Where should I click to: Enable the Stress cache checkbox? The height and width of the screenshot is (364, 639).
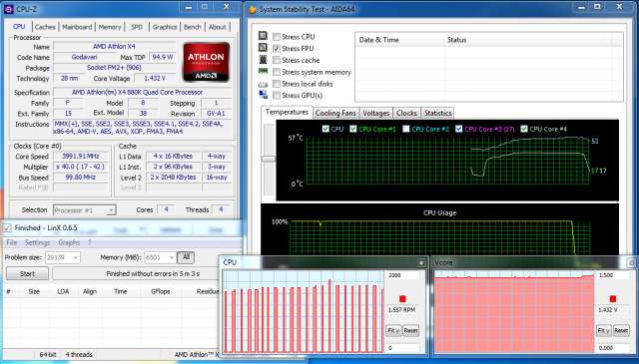277,60
